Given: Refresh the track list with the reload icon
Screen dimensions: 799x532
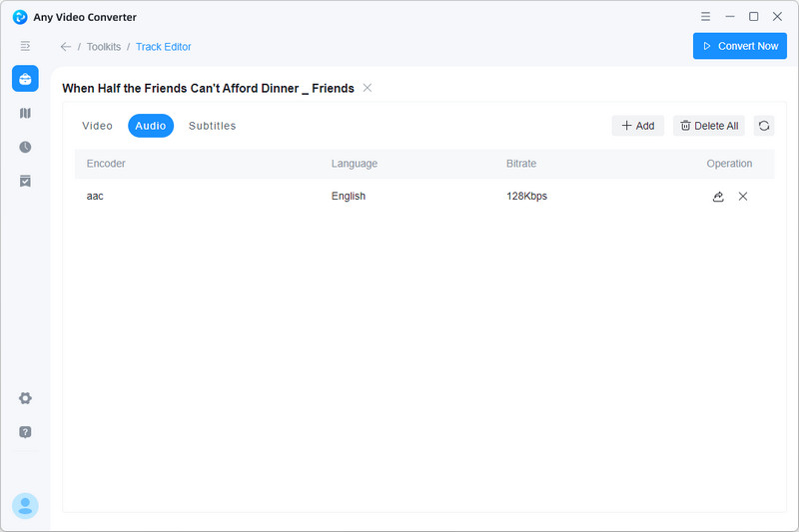Looking at the screenshot, I should [x=764, y=126].
